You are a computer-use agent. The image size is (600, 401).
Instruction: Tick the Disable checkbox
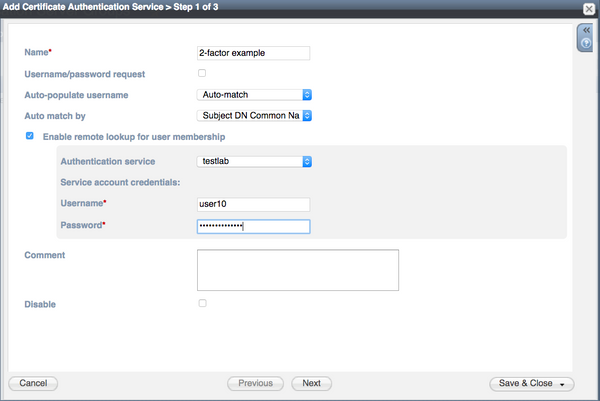pos(202,303)
